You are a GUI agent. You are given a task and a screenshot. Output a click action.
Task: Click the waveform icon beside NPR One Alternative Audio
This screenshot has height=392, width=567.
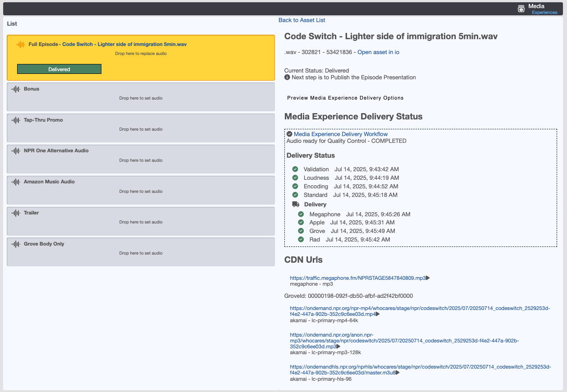16,151
